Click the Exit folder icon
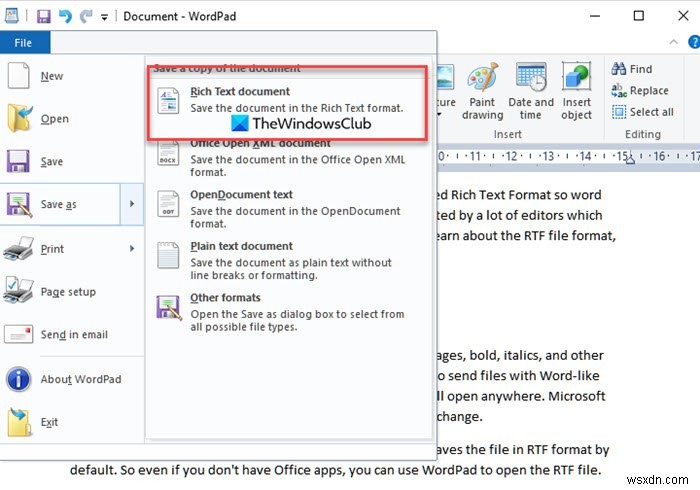The image size is (700, 490). pyautogui.click(x=20, y=422)
